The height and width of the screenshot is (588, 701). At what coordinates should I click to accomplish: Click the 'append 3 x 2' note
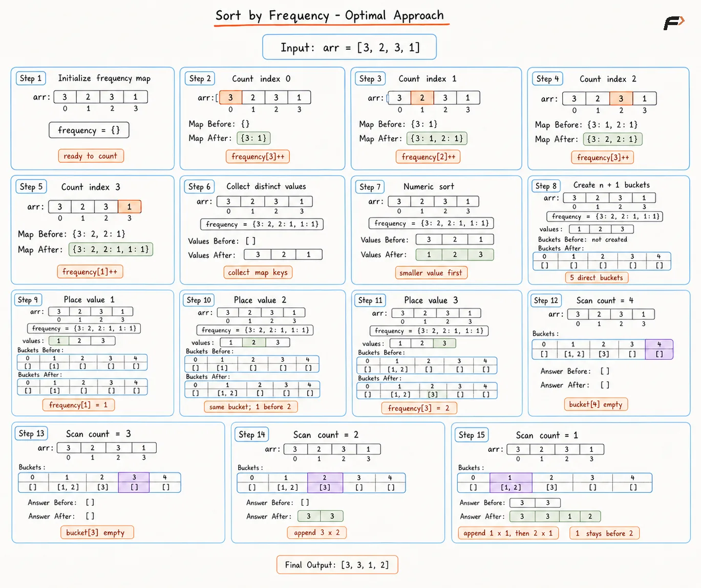pyautogui.click(x=317, y=532)
